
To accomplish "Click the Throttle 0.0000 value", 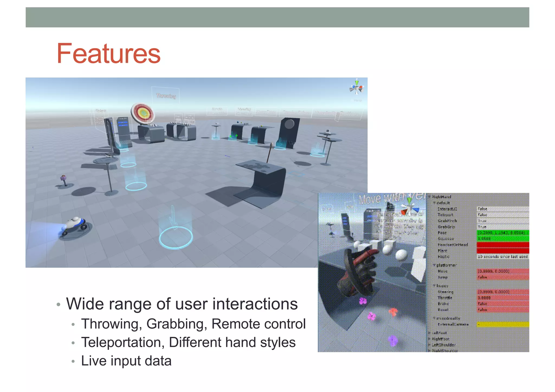I will pos(503,298).
